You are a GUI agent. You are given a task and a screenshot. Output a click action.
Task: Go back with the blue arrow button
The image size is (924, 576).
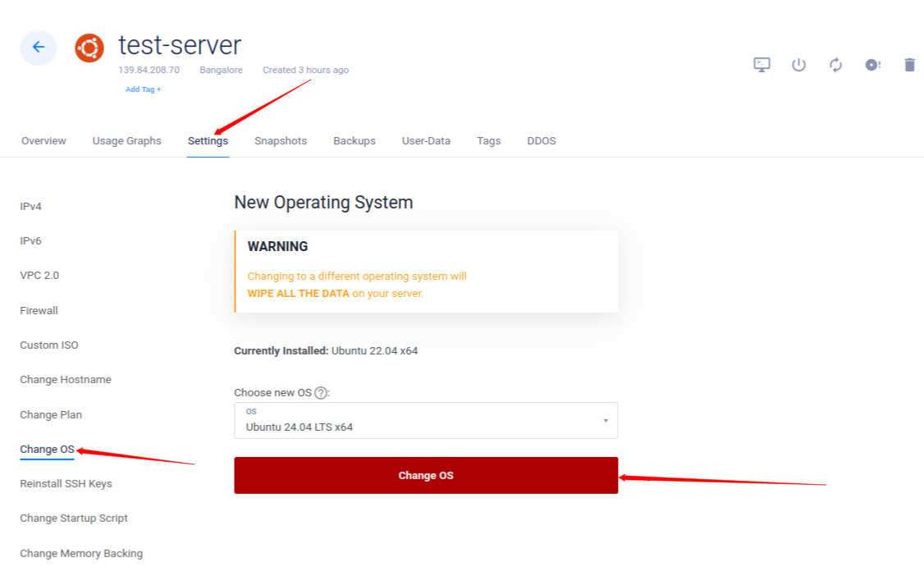(39, 48)
